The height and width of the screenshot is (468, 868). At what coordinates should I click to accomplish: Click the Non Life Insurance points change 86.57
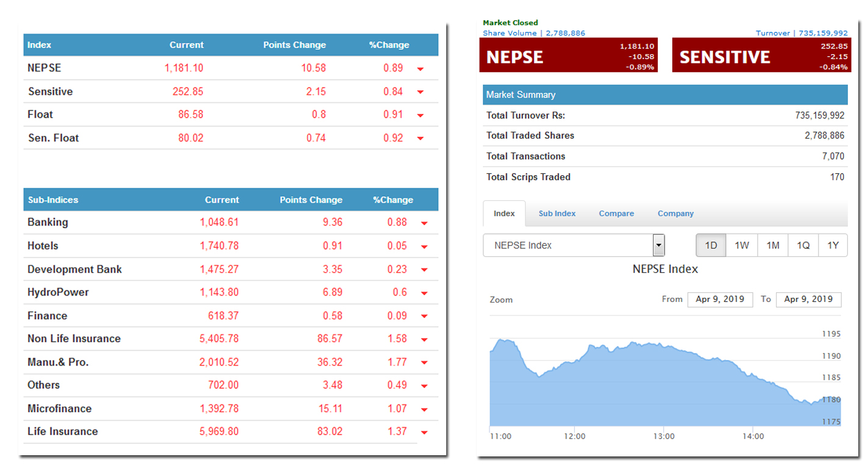point(330,339)
